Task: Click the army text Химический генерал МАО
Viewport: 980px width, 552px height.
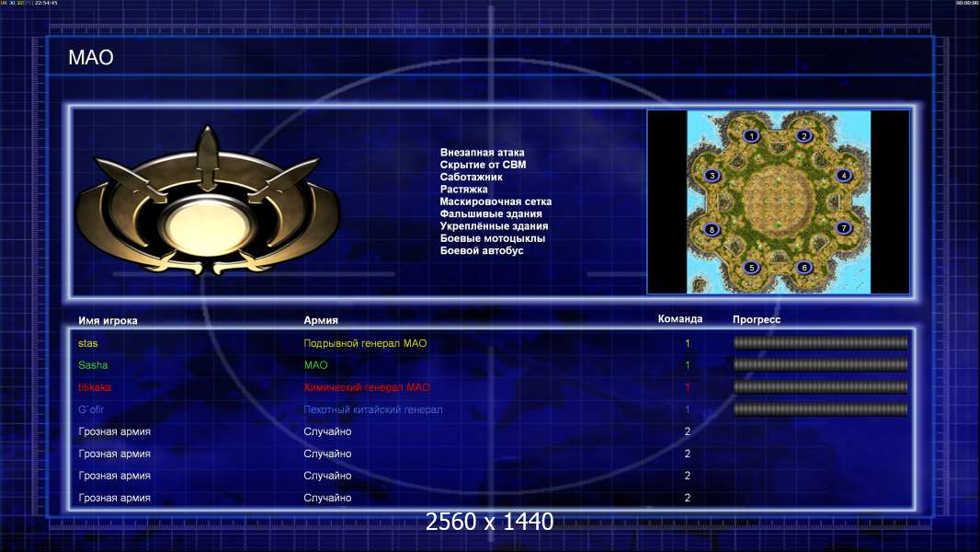Action: coord(367,387)
